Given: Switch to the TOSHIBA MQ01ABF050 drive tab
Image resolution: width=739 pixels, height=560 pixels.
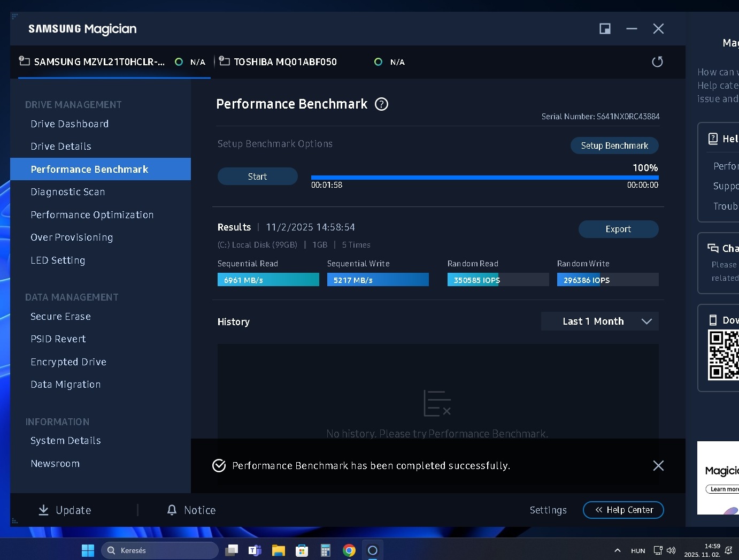Looking at the screenshot, I should [312, 62].
